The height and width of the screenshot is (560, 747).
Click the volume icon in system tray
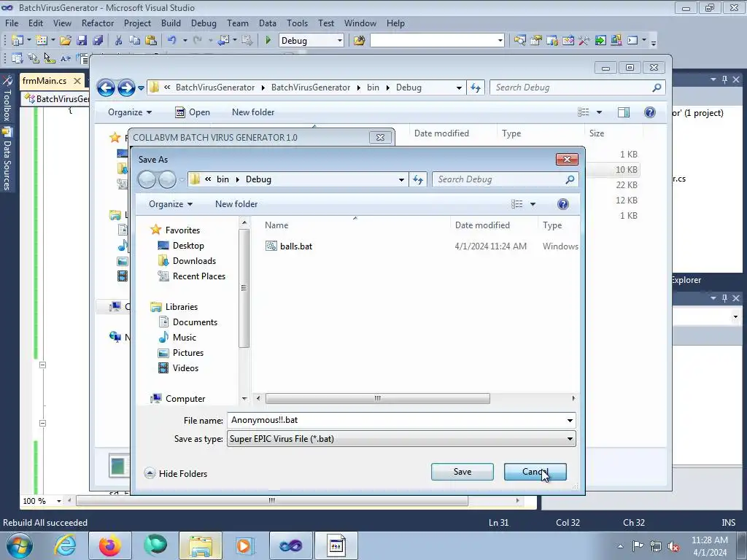[x=673, y=545]
